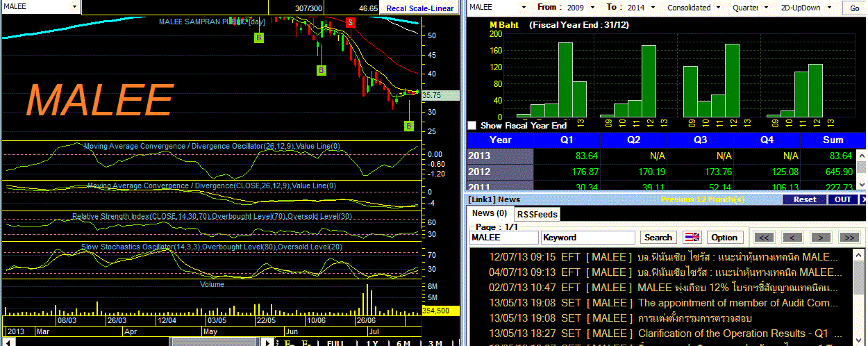This screenshot has width=868, height=346.
Task: Toggle the Show Fiscal Year End checkbox
Action: (x=472, y=126)
